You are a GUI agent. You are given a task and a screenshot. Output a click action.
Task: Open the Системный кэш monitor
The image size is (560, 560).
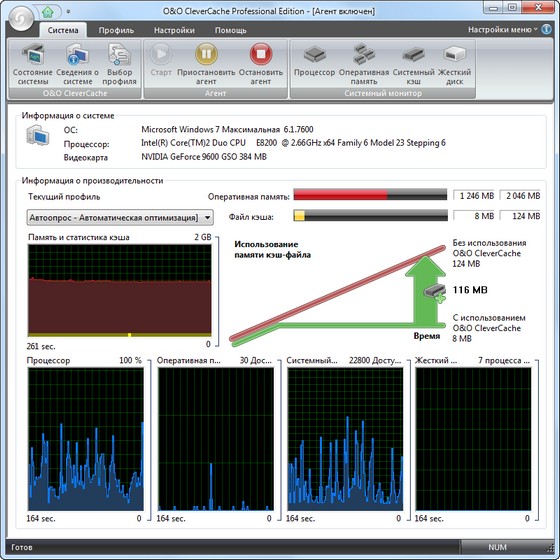pos(413,64)
